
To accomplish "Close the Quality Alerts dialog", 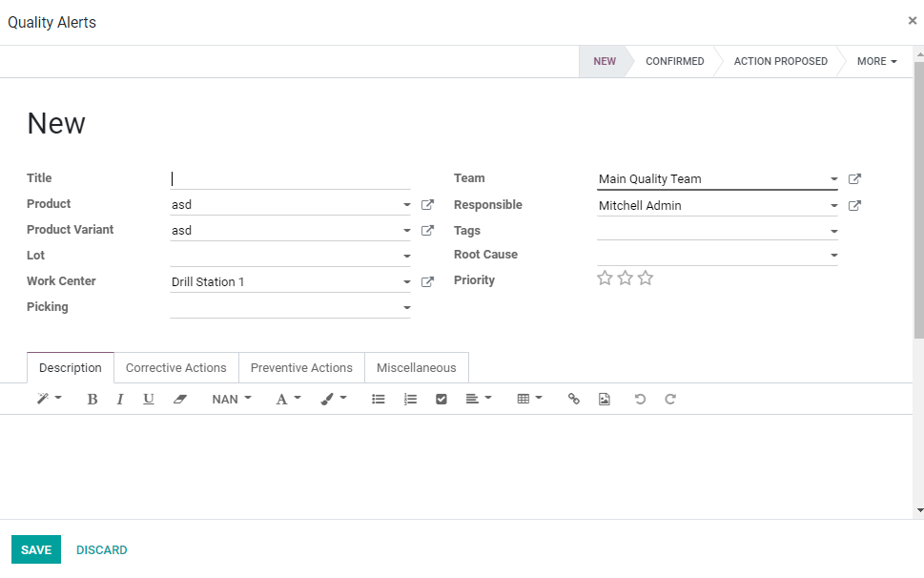I will 913,21.
